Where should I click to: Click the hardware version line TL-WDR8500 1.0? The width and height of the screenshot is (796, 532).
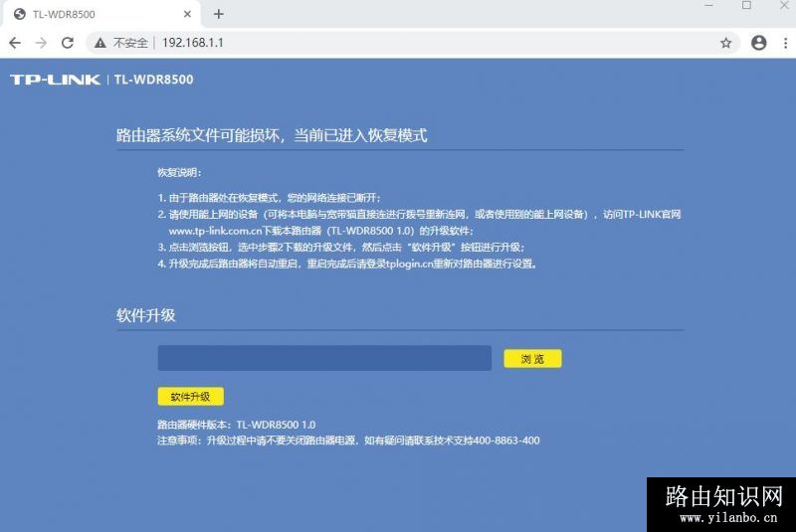coord(237,425)
